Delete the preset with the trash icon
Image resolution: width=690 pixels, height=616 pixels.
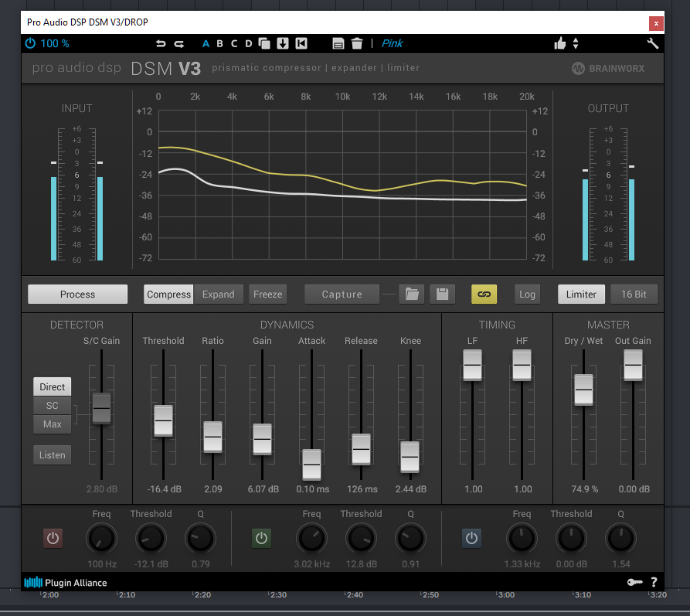tap(356, 44)
